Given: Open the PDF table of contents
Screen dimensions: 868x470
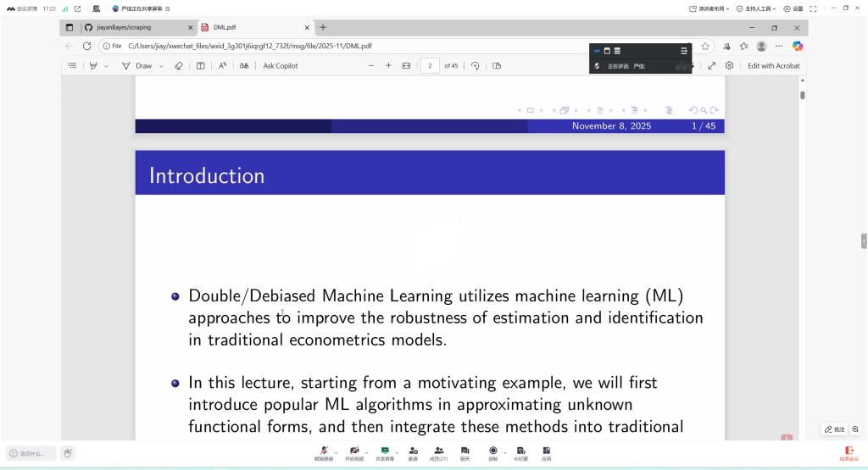Looking at the screenshot, I should pyautogui.click(x=72, y=65).
